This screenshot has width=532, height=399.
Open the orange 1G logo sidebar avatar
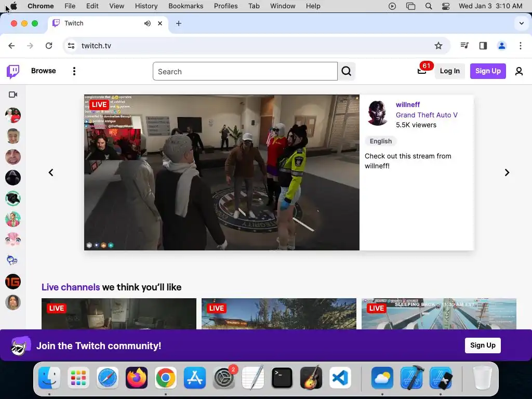pos(13,282)
